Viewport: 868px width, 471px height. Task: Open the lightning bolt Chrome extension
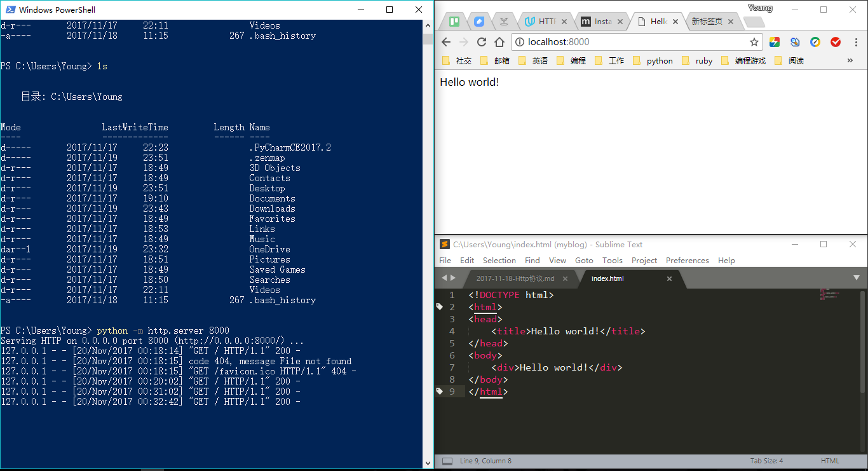point(775,42)
